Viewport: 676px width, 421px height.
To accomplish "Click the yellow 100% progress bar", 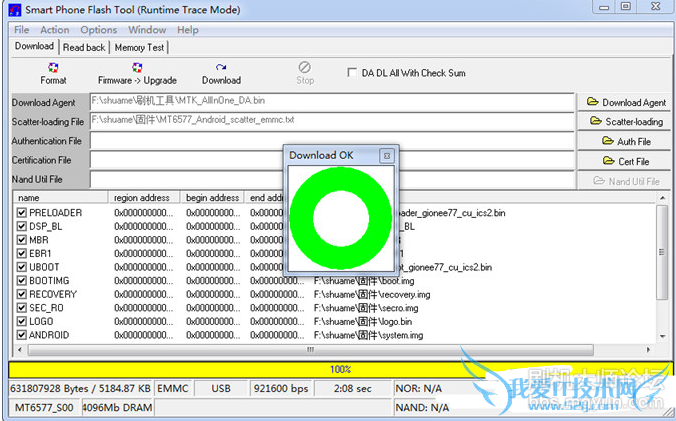I will 340,369.
